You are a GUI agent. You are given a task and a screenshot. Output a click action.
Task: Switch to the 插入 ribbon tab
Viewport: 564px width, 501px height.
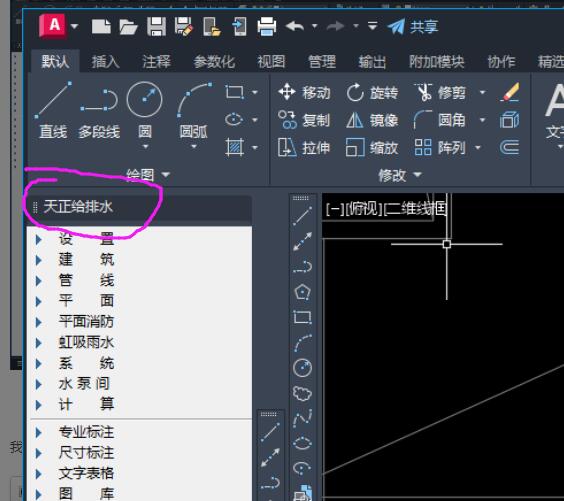coord(105,62)
